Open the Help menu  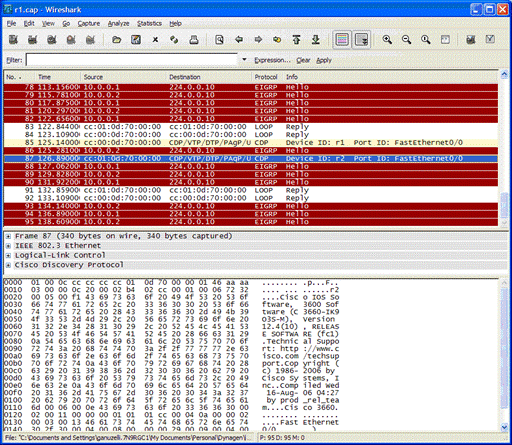pos(175,23)
